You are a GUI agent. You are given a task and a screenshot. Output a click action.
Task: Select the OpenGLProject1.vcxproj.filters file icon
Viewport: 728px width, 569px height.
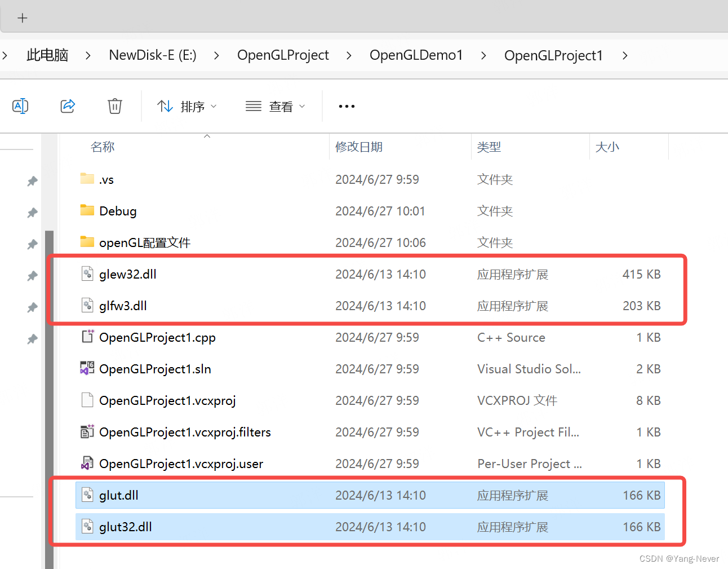pos(87,431)
